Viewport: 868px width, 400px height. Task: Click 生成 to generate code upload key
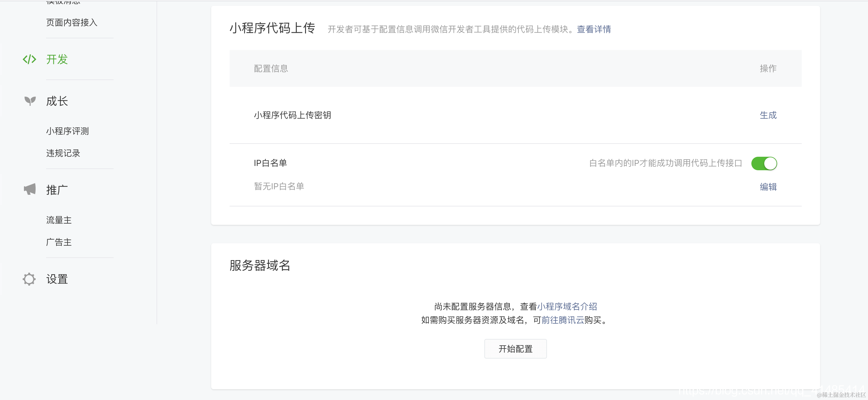(x=769, y=115)
